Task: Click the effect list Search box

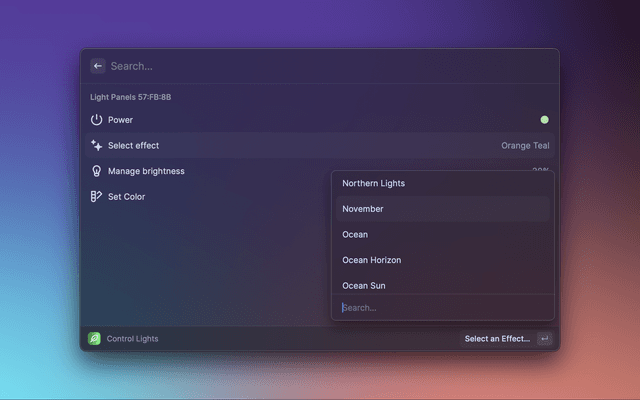Action: (440, 308)
